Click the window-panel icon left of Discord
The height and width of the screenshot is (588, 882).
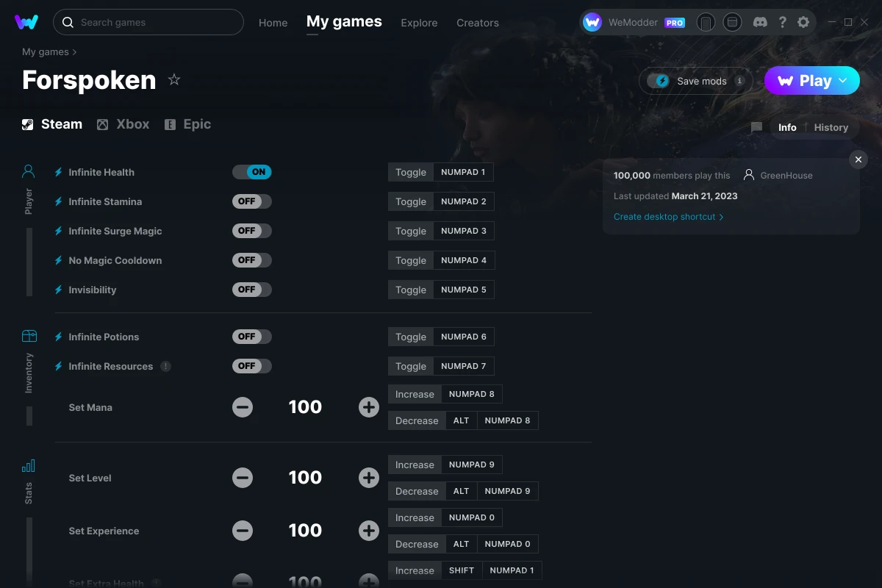point(732,22)
